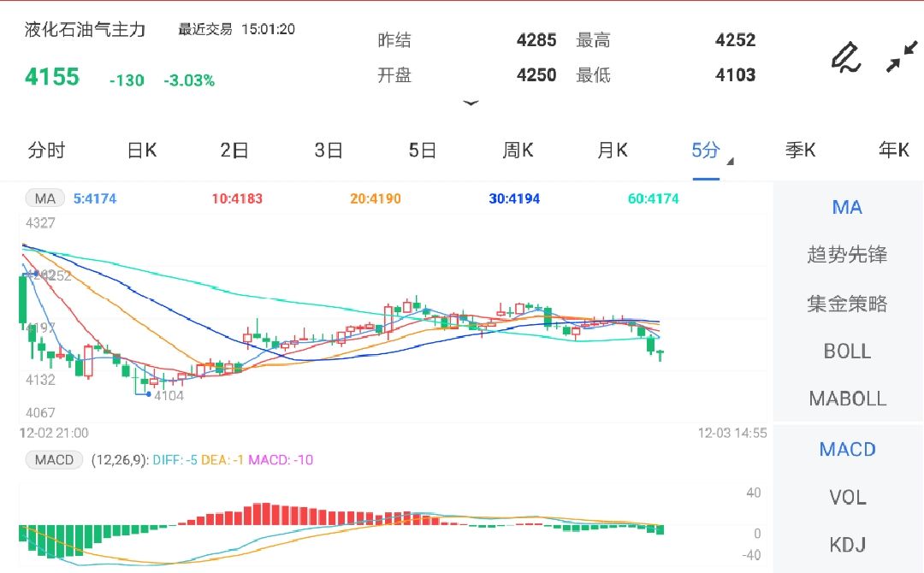
Task: Open the drawing pen tool icon
Action: click(x=846, y=57)
